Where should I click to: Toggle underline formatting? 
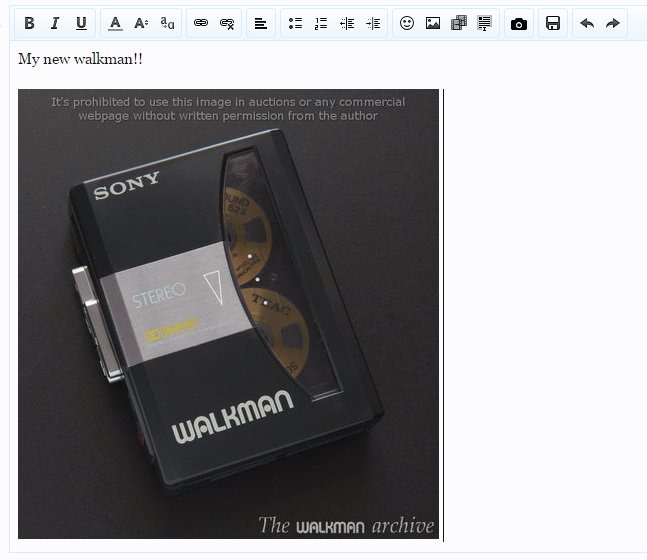pos(81,23)
